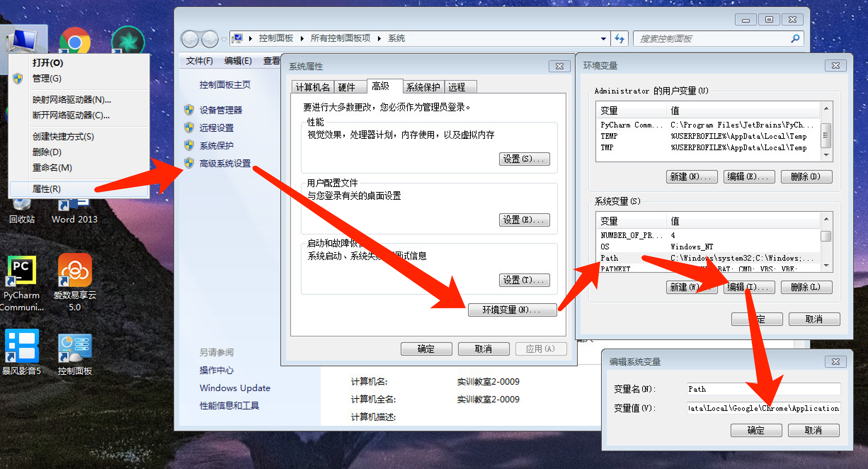The width and height of the screenshot is (868, 469).
Task: Click the refresh icon beside the address bar
Action: pyautogui.click(x=619, y=39)
